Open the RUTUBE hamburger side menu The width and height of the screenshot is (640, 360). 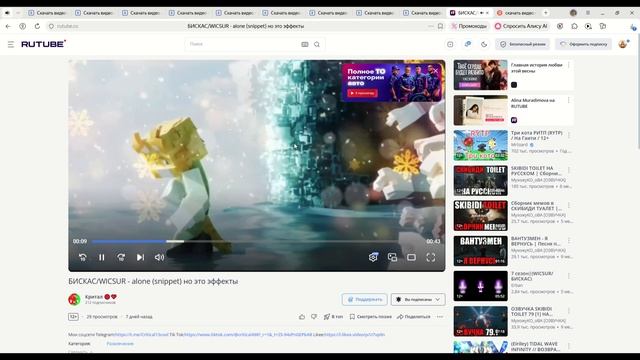11,44
